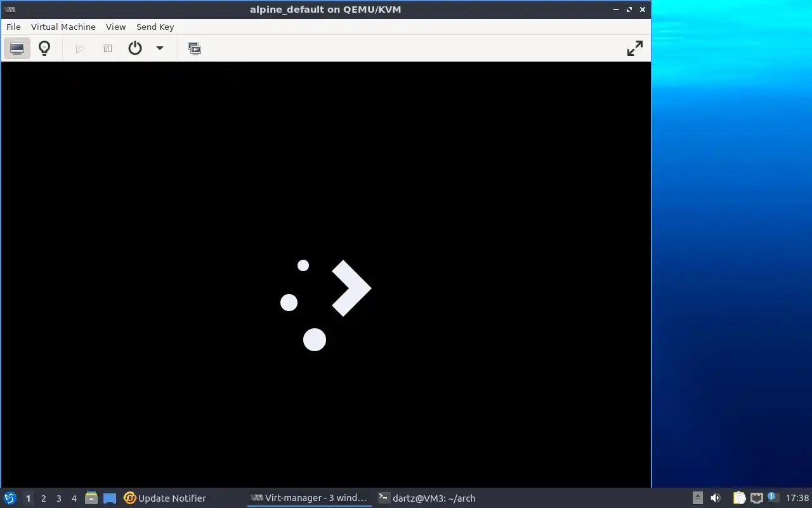Open the Manage VM snapshots icon
812x508 pixels.
tap(194, 48)
